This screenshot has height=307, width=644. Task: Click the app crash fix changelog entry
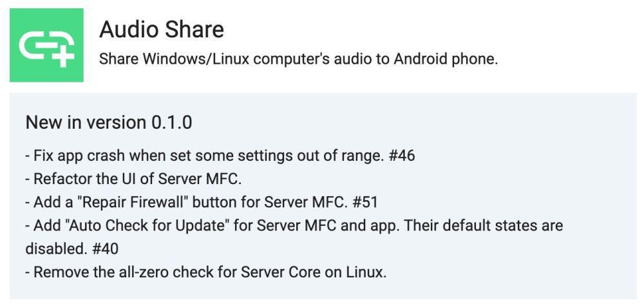click(x=220, y=156)
